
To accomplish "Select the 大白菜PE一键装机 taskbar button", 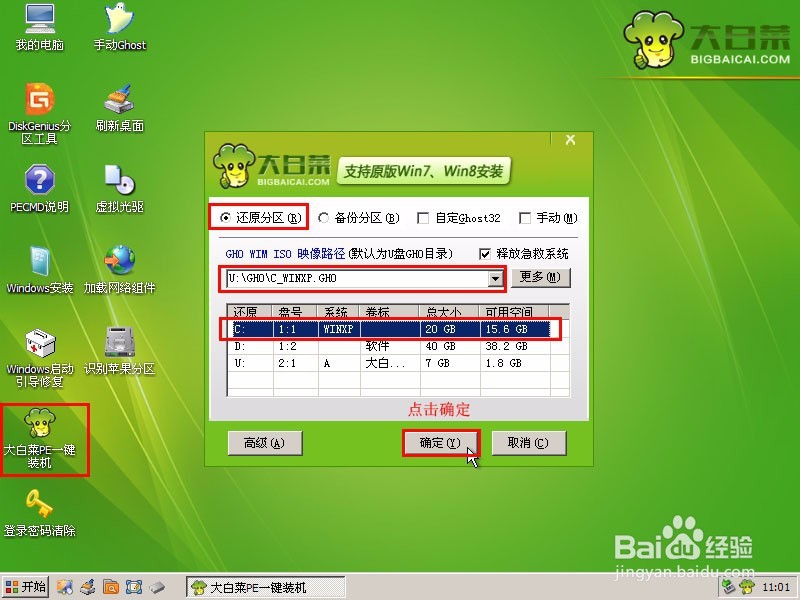I will (265, 587).
